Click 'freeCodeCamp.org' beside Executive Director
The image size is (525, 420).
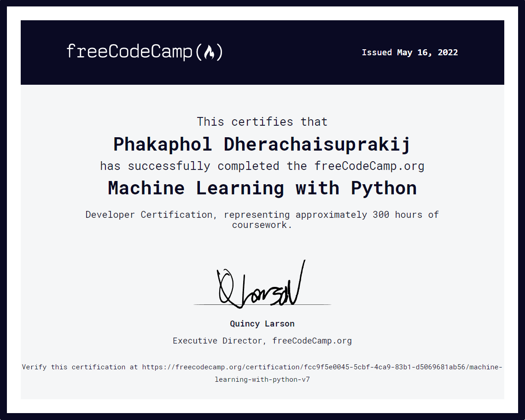312,341
